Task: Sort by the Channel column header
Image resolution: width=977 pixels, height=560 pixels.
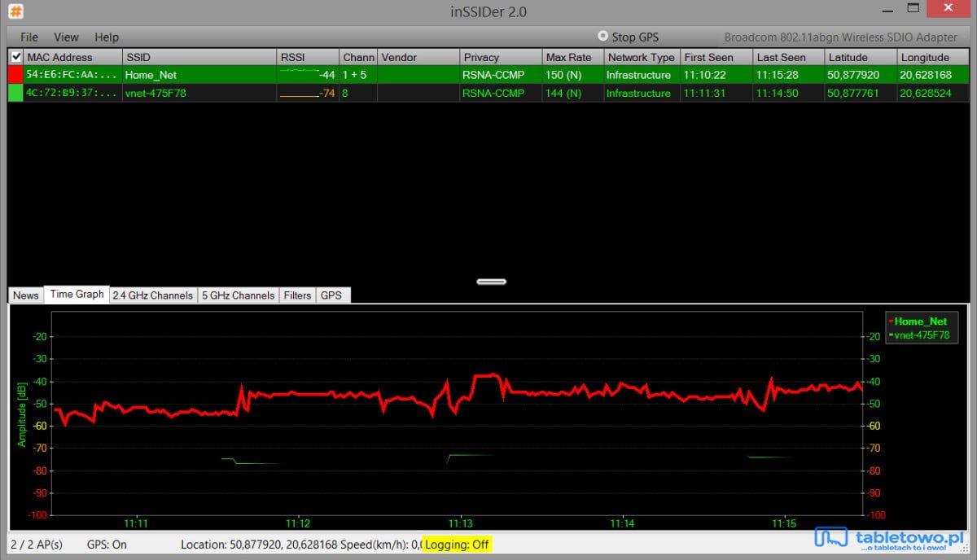Action: pos(358,57)
